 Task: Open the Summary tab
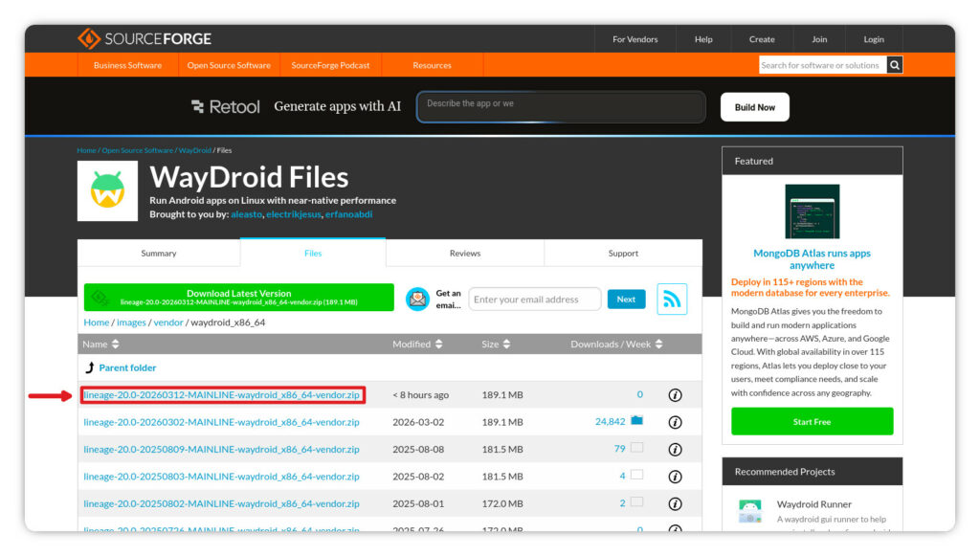coord(159,254)
